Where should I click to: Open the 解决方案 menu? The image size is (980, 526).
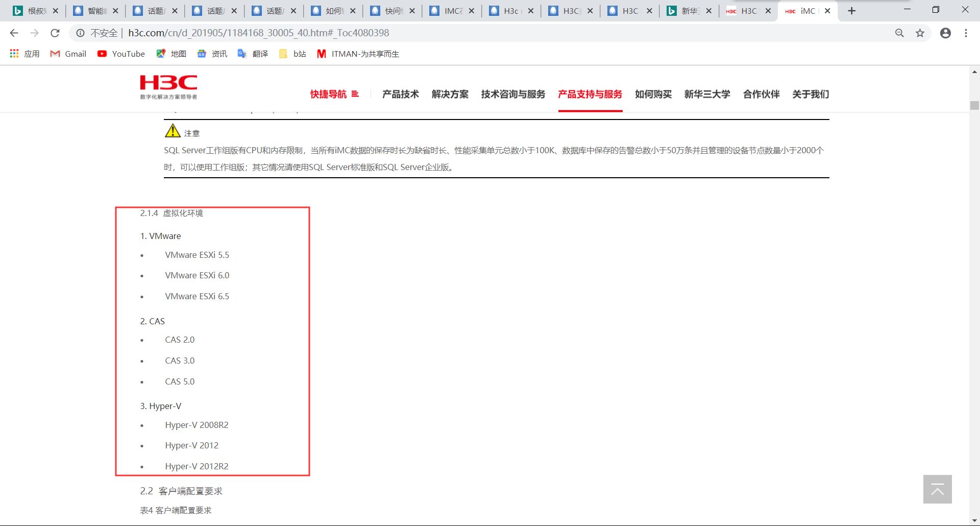coord(450,94)
